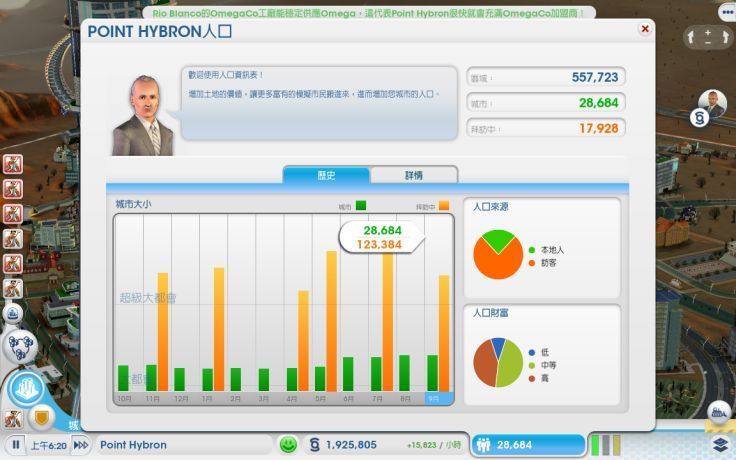
Task: Select the bulldozer demolish tool
Action: [x=719, y=412]
